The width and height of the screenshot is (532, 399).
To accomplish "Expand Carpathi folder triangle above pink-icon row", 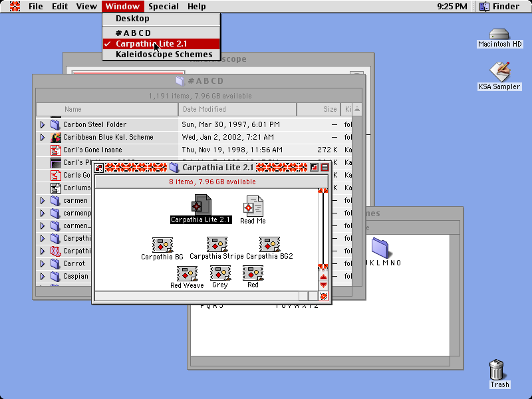I will tap(43, 239).
